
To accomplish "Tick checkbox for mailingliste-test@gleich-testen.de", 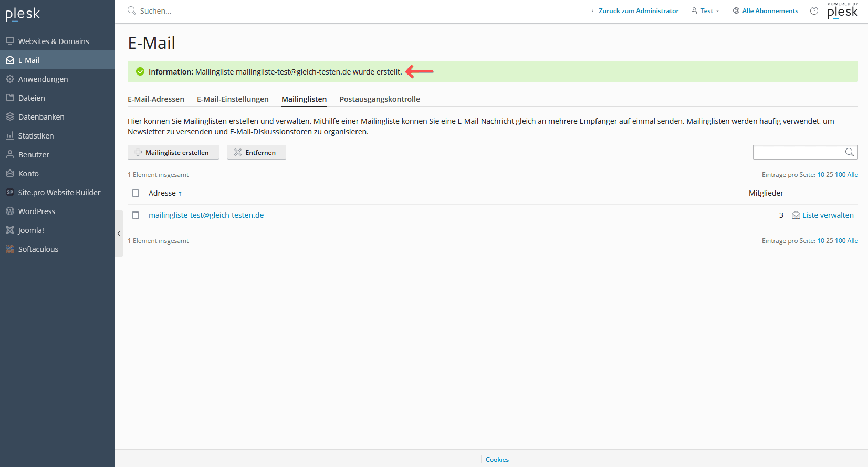I will coord(135,215).
